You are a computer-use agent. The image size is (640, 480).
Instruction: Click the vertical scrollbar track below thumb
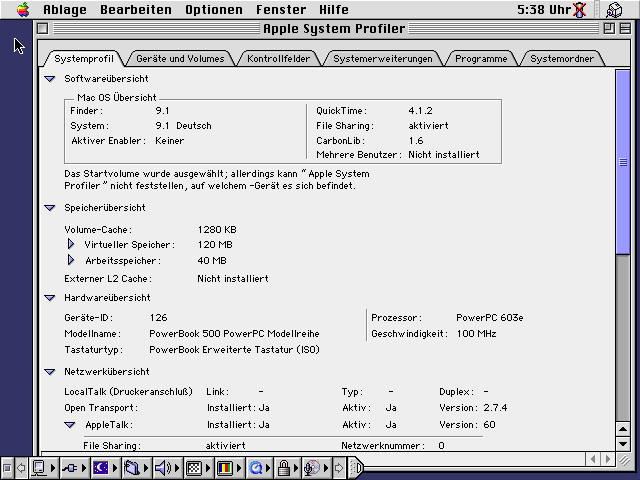pos(623,338)
